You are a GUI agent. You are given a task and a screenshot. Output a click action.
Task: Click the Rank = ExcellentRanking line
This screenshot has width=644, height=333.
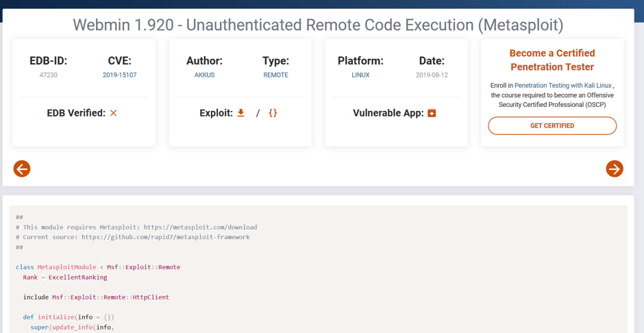click(x=65, y=277)
